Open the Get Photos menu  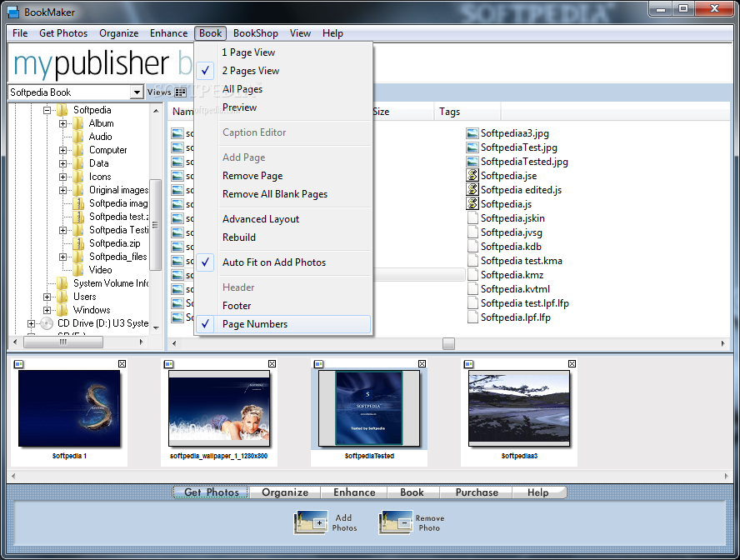pyautogui.click(x=63, y=33)
